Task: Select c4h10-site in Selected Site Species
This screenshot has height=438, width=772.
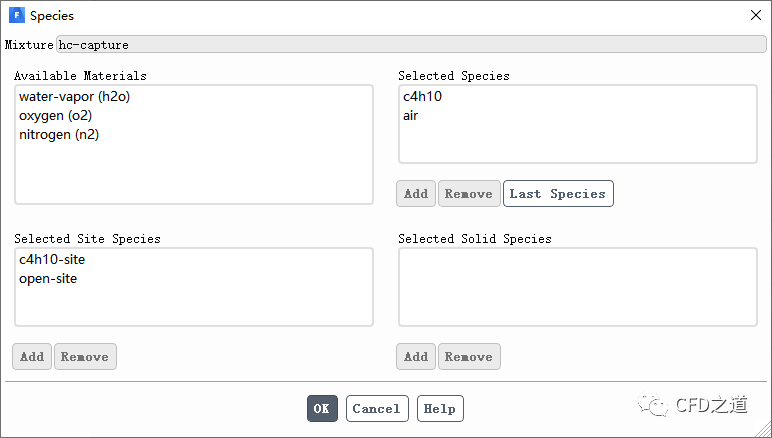Action: (x=52, y=260)
